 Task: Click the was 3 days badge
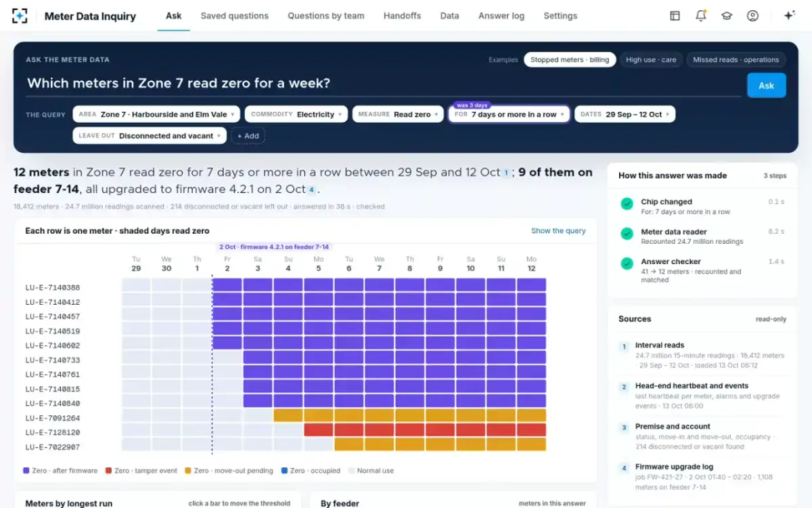coord(472,105)
